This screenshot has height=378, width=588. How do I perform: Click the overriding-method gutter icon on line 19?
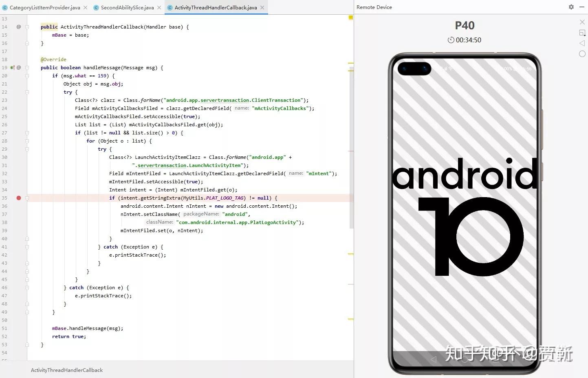click(x=12, y=68)
